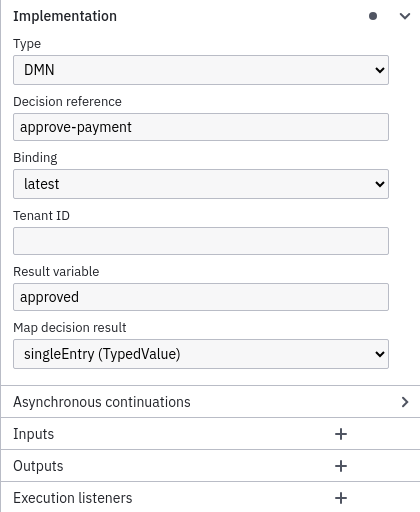
Task: Open the Type dropdown showing DMN
Action: pos(201,70)
